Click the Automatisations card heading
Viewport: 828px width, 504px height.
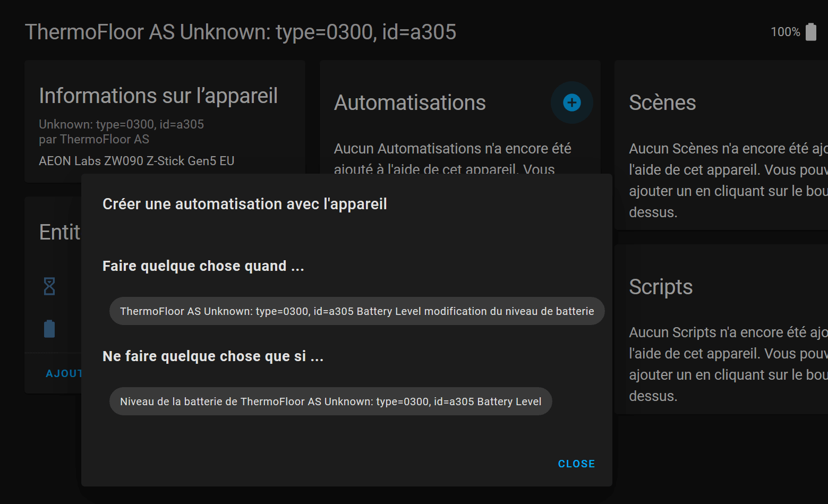409,102
